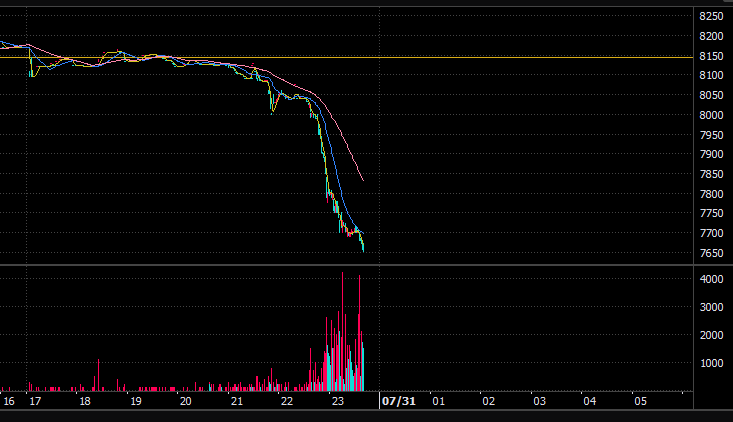Select hour 01 on time axis
The height and width of the screenshot is (422, 733).
tap(438, 401)
